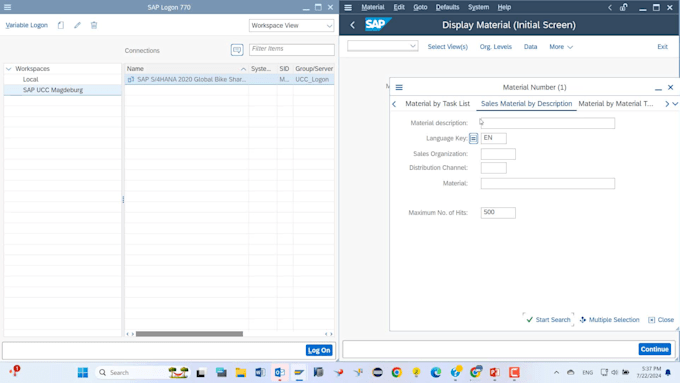Expand the More dropdown
680x383 pixels.
[561, 47]
